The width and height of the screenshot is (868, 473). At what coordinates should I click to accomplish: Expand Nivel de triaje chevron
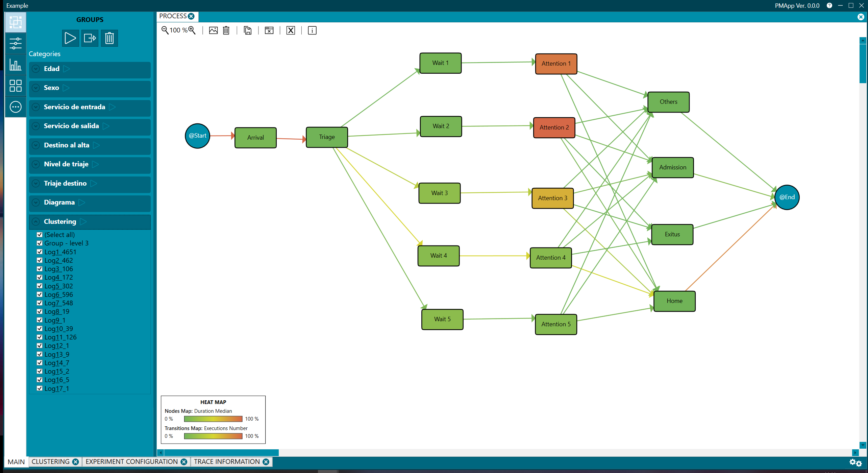[x=36, y=164]
